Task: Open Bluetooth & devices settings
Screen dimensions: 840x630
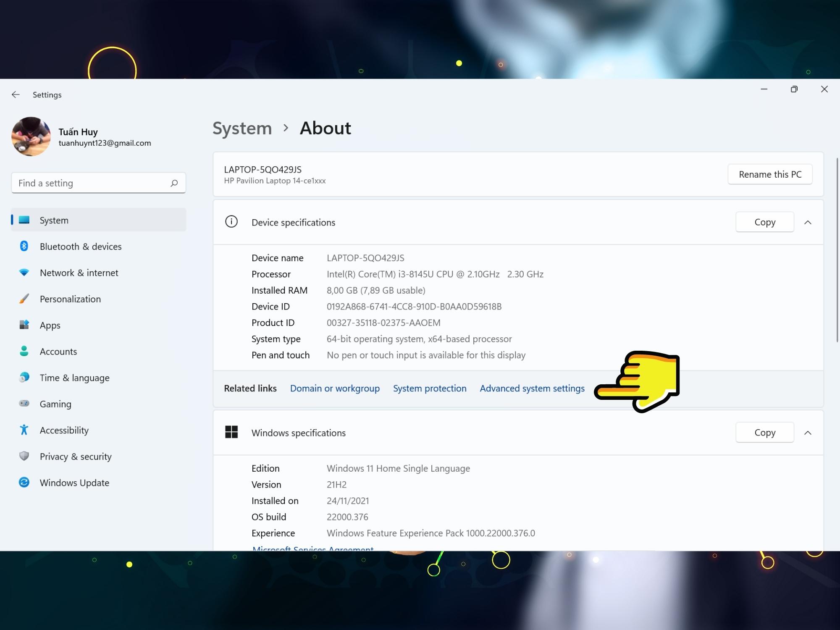Action: coord(99,246)
